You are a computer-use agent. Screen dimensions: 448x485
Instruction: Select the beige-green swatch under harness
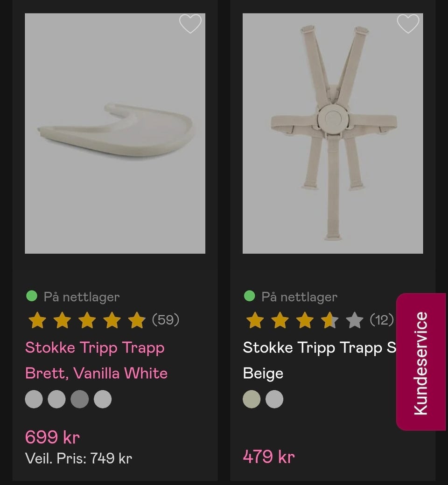(x=252, y=399)
